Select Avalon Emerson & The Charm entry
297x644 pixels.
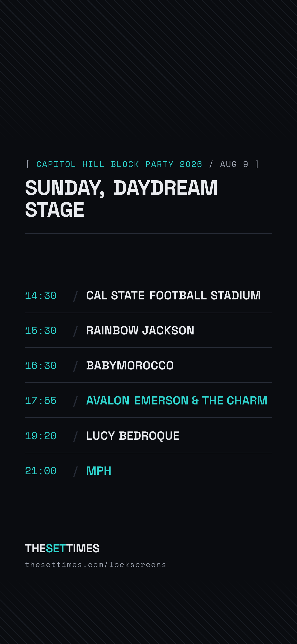pyautogui.click(x=177, y=401)
